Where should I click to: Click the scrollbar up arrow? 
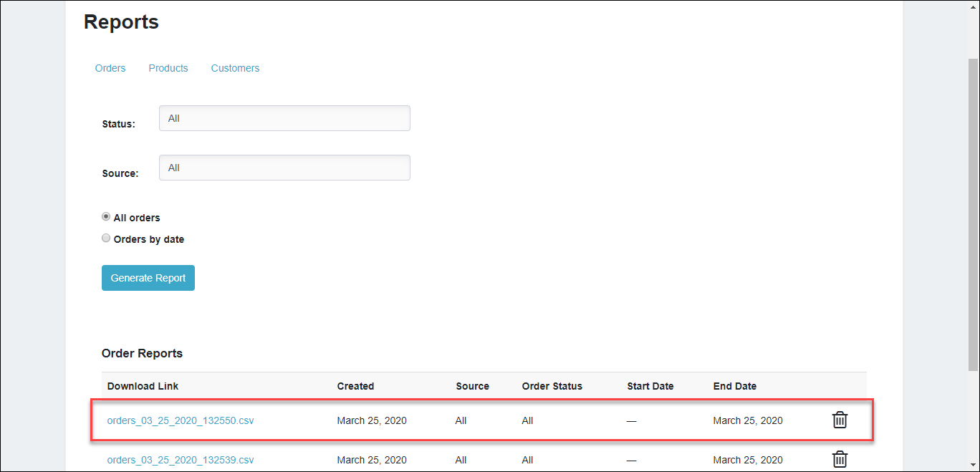(x=974, y=6)
